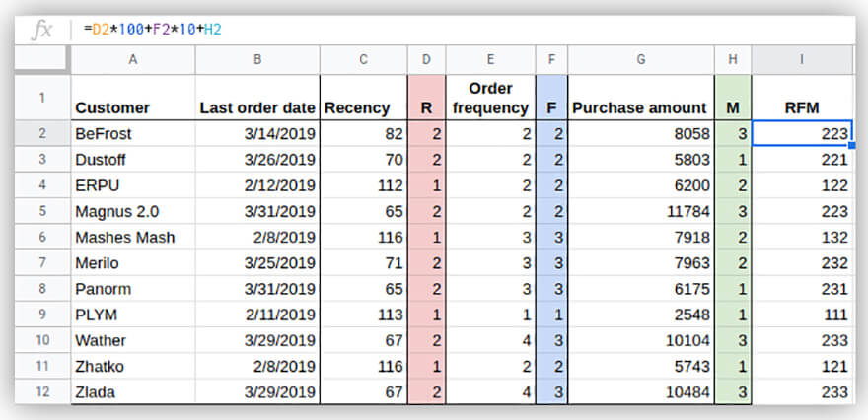Select row 6 header
The image size is (868, 420).
point(42,237)
